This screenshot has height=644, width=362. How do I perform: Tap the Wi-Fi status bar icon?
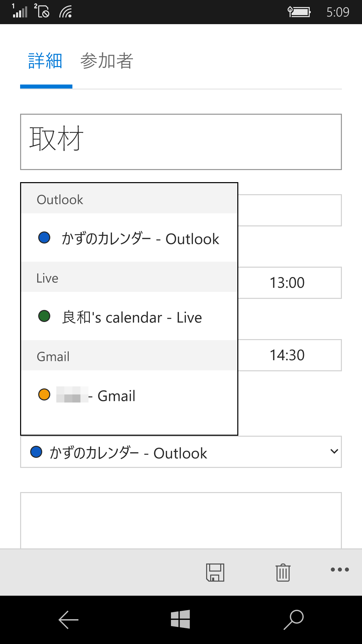[65, 12]
